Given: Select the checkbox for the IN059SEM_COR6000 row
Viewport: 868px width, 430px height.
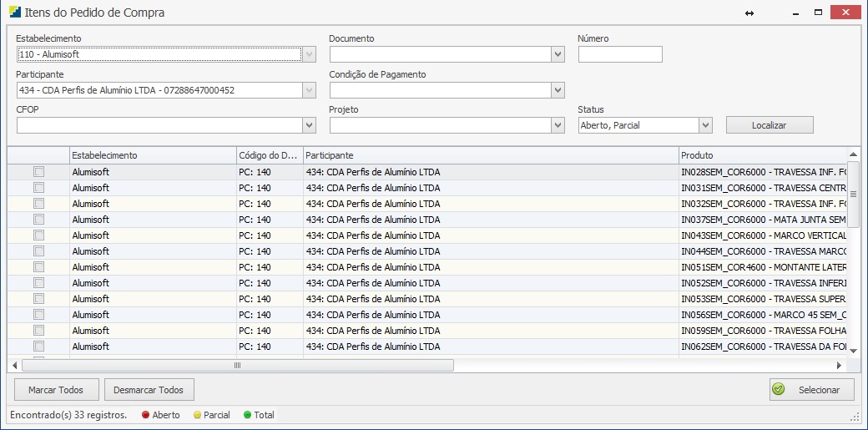Looking at the screenshot, I should tap(38, 331).
